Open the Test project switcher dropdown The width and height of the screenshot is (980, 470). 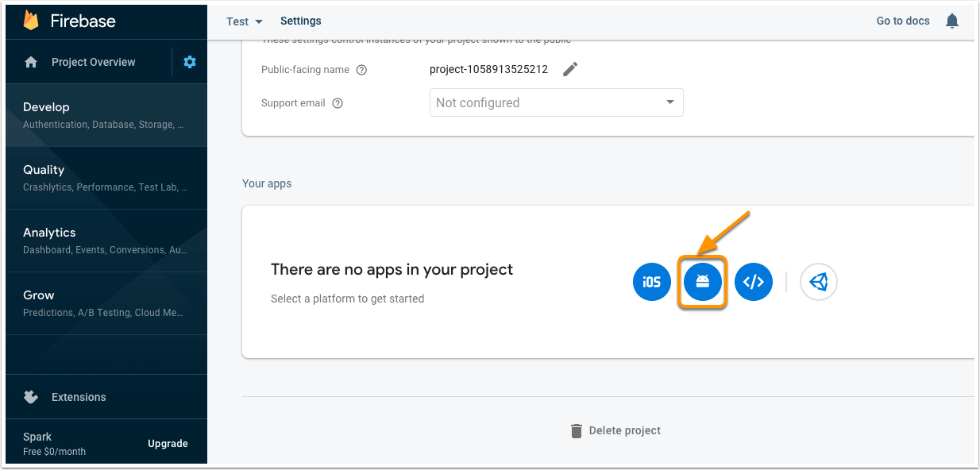coord(245,21)
